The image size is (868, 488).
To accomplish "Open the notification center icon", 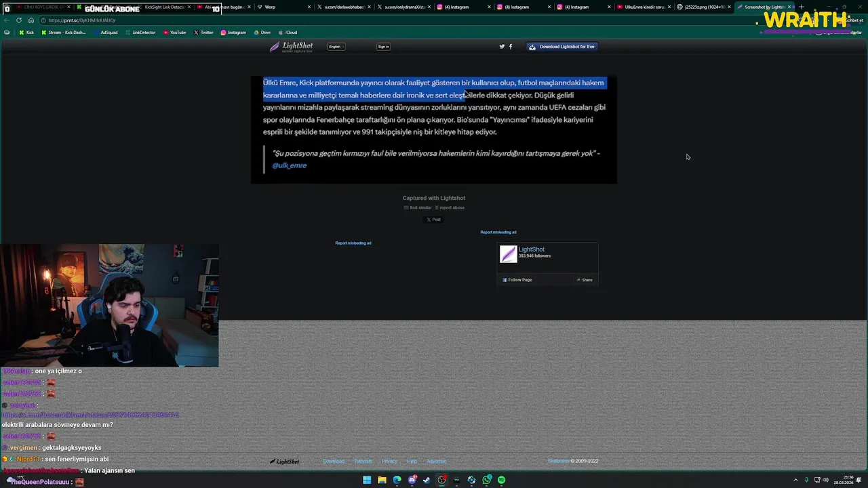I will pyautogui.click(x=859, y=480).
